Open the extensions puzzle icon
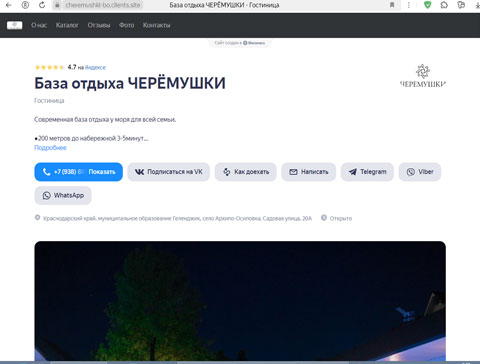 (x=444, y=5)
